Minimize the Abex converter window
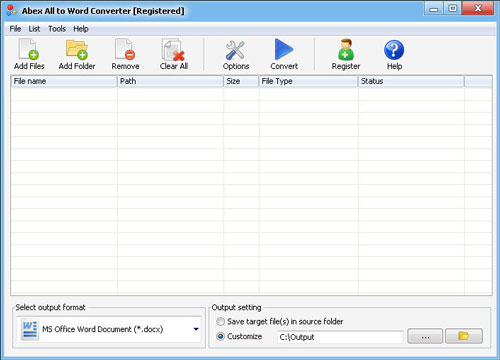 (x=434, y=9)
